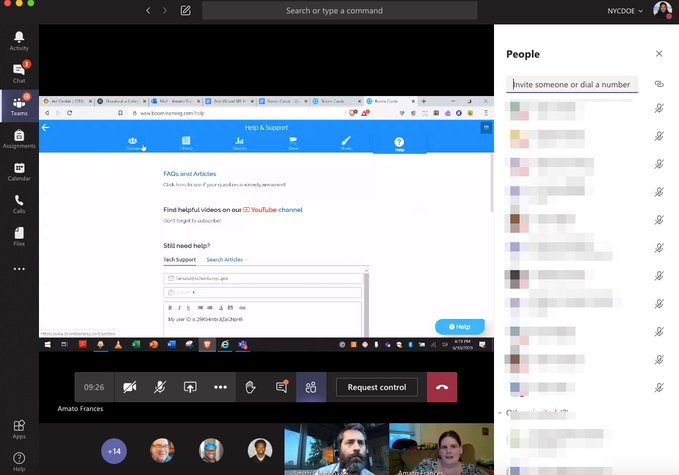Image resolution: width=679 pixels, height=475 pixels.
Task: Open the +14 additional participants bubble
Action: point(114,451)
